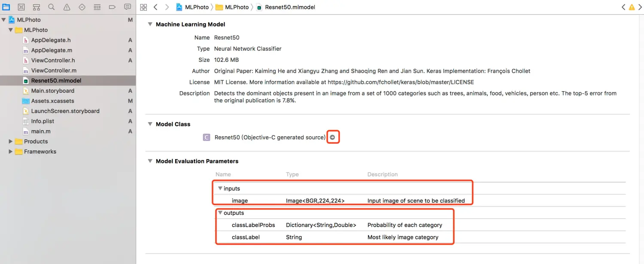Click the Resnet50 class C icon
The height and width of the screenshot is (264, 644).
[207, 137]
